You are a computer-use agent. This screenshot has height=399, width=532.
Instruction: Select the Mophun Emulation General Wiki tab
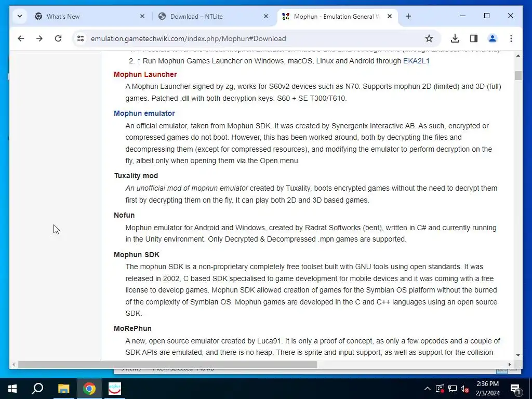[x=338, y=16]
